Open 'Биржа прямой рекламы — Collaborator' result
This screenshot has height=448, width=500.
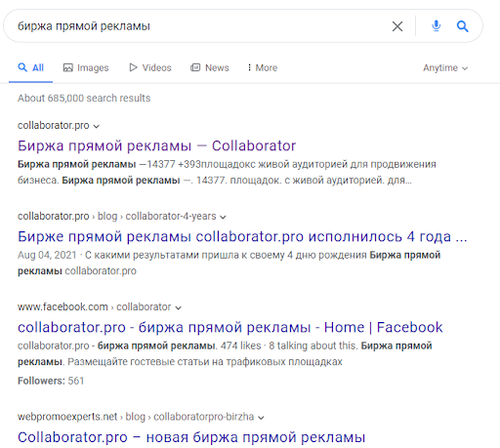point(156,145)
